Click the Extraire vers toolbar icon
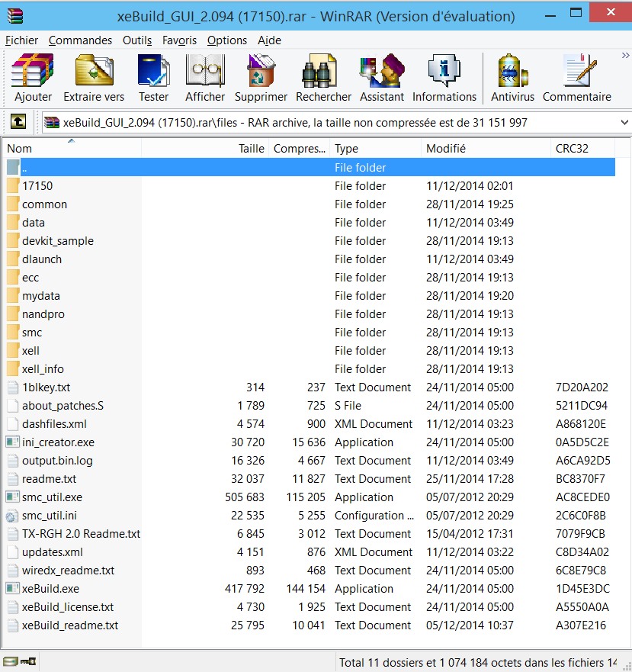Viewport: 632px width, 672px height. (94, 71)
